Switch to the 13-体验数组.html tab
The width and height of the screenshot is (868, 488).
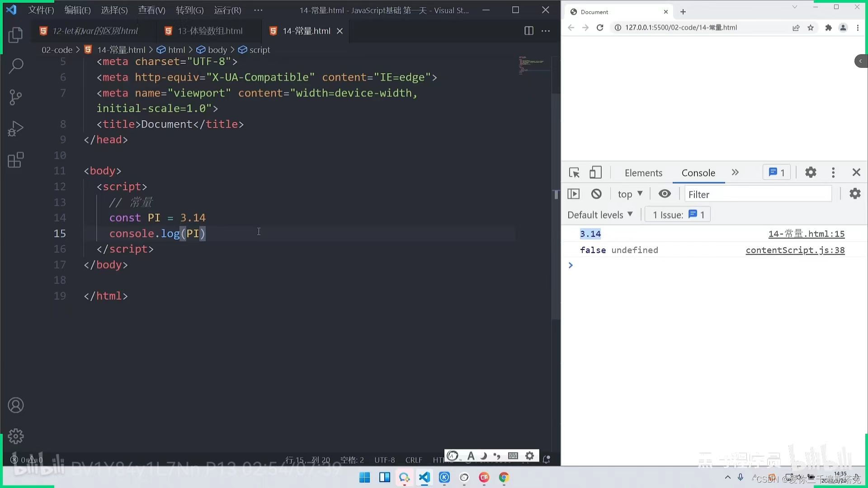(x=210, y=31)
